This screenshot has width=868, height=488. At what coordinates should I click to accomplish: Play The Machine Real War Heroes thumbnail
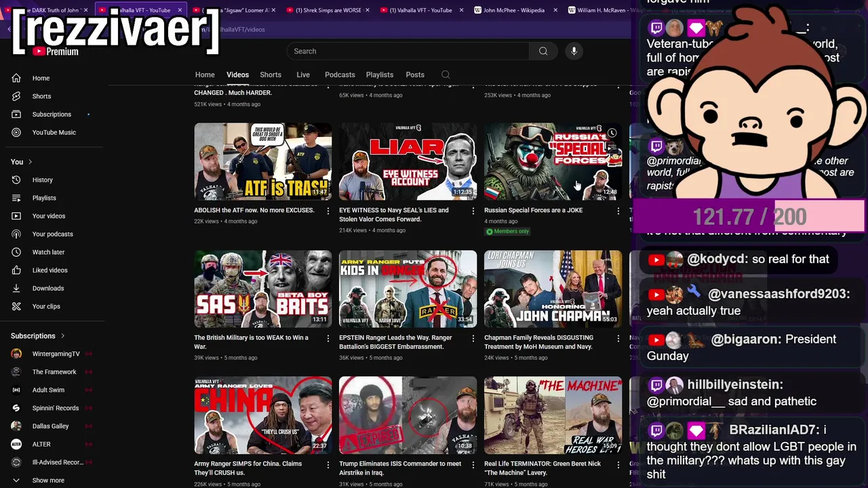pos(553,415)
